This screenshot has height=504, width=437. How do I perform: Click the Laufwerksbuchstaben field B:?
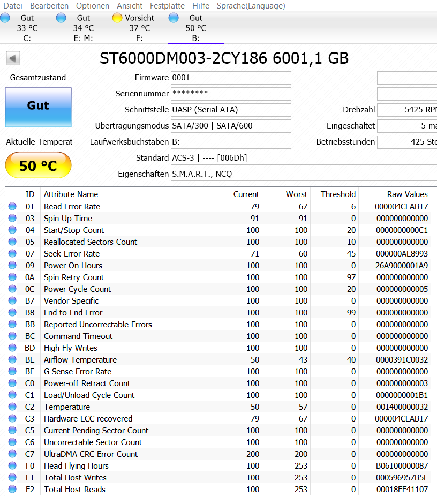coord(231,142)
